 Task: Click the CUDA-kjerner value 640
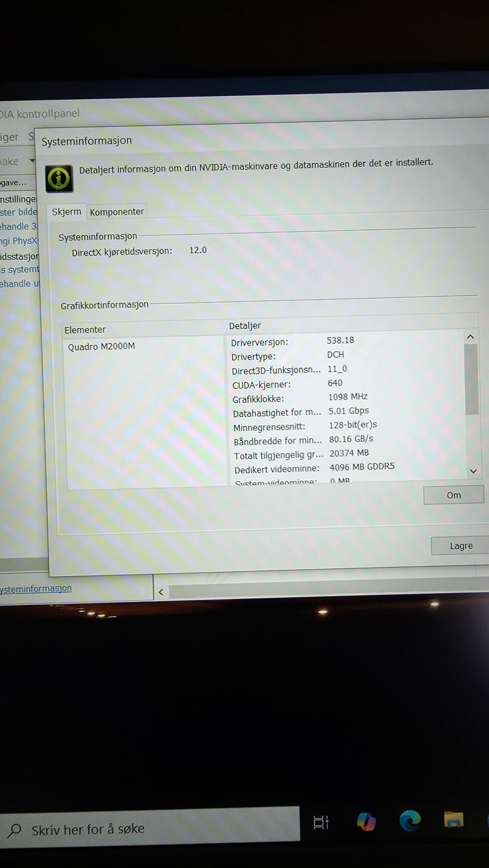coord(335,382)
